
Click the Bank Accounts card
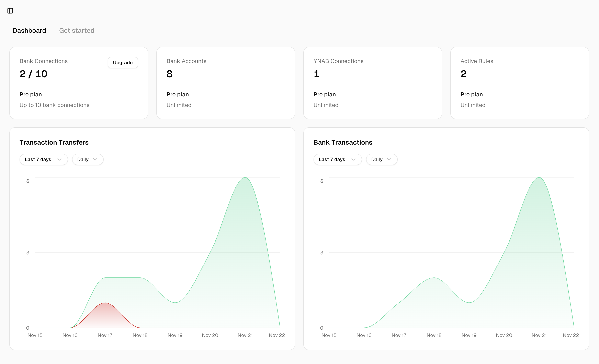coord(226,83)
